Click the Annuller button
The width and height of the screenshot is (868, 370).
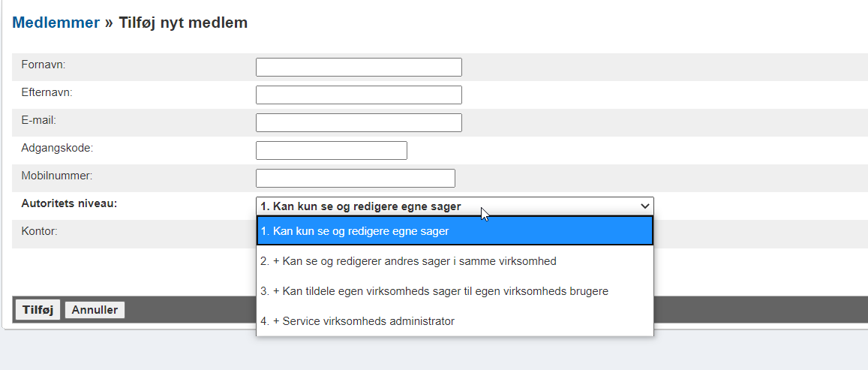click(95, 310)
